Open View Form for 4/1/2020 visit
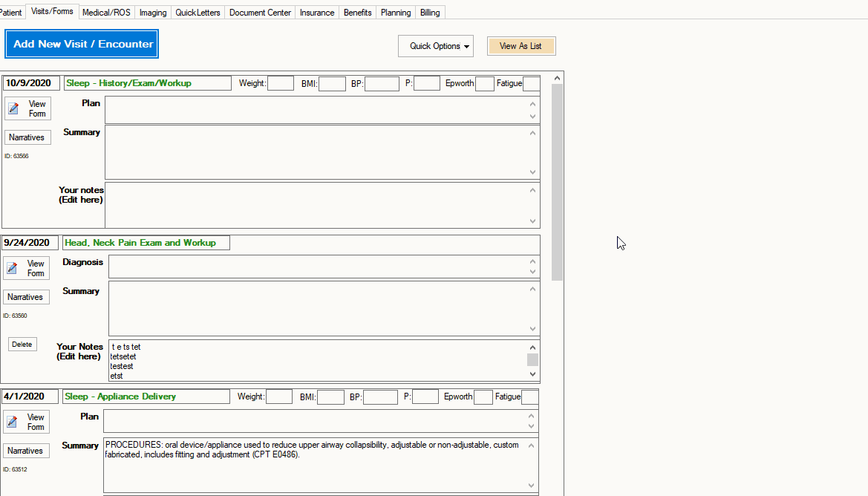 [27, 422]
